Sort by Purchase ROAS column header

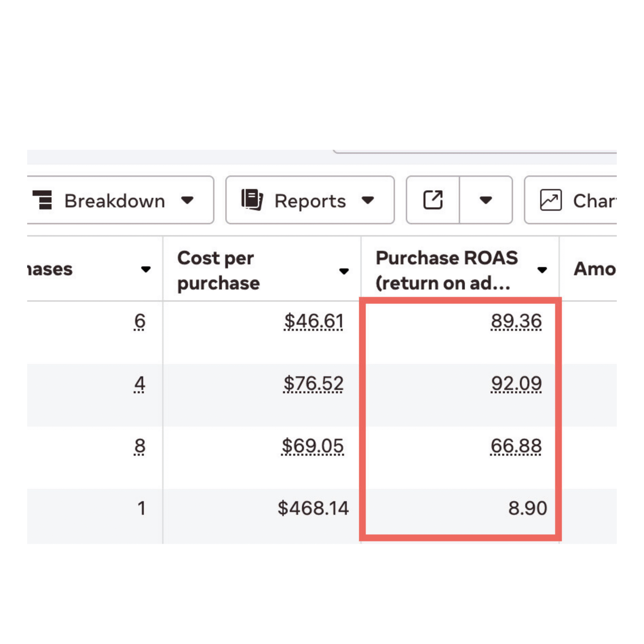[x=446, y=270]
